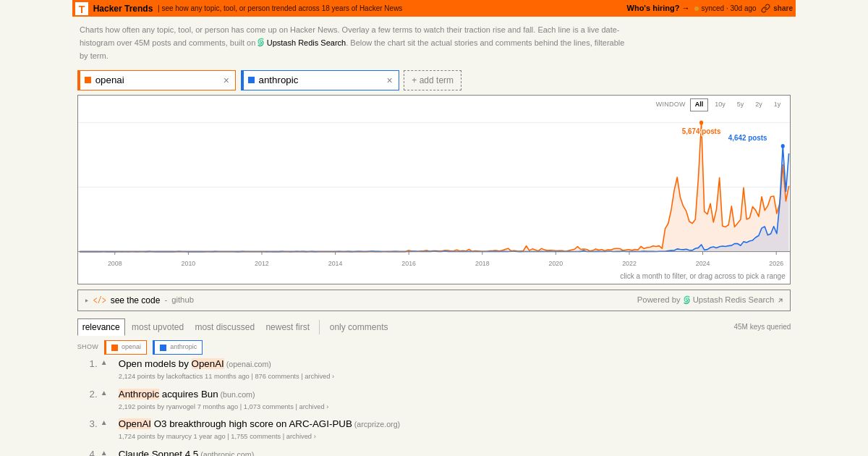Set chart window to All
868x456 pixels.
tap(699, 105)
